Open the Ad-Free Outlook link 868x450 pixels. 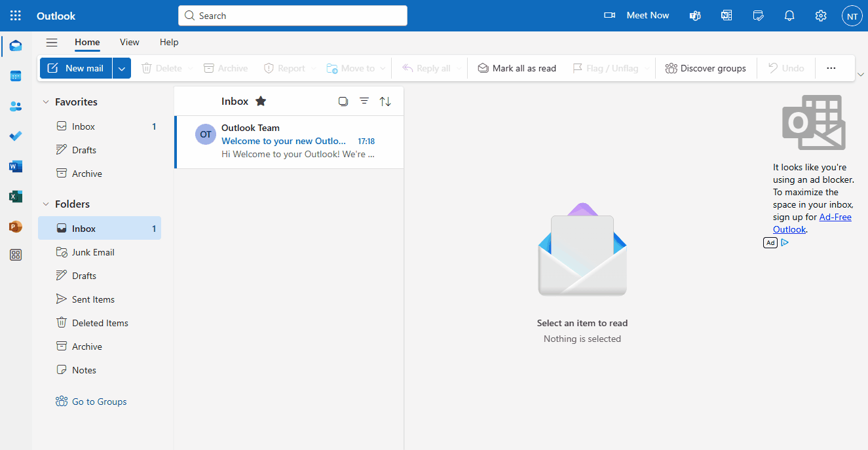coord(812,223)
